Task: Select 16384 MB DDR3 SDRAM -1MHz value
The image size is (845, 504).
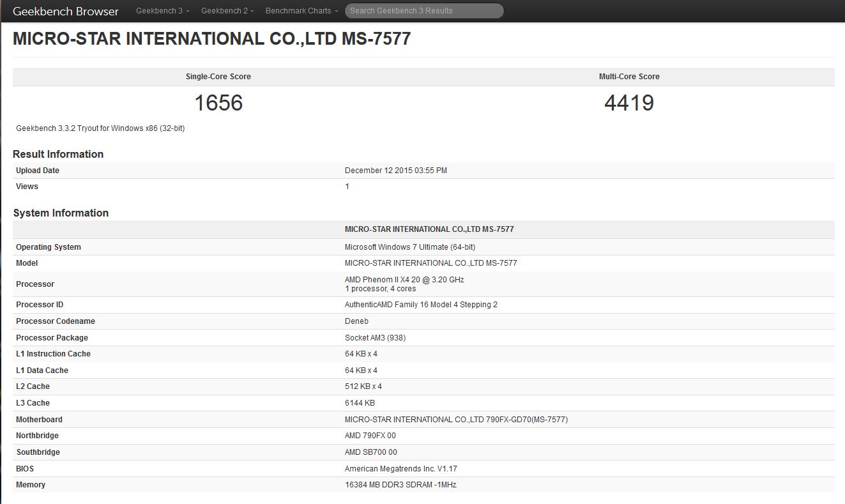Action: point(400,485)
